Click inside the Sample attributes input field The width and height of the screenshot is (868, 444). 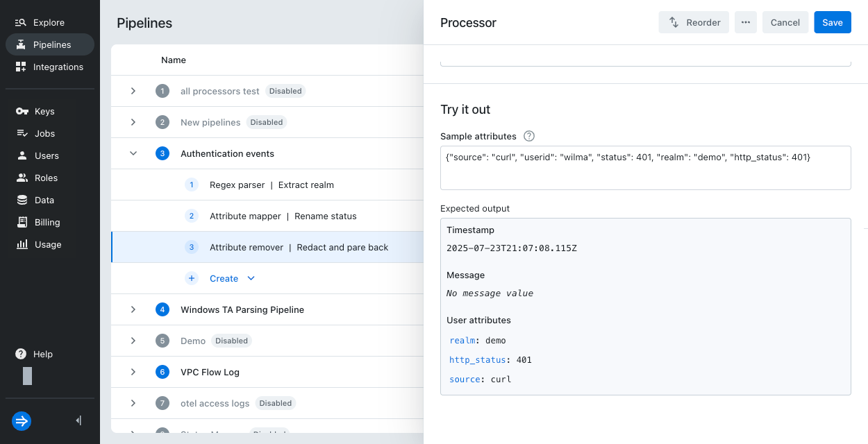[644, 167]
